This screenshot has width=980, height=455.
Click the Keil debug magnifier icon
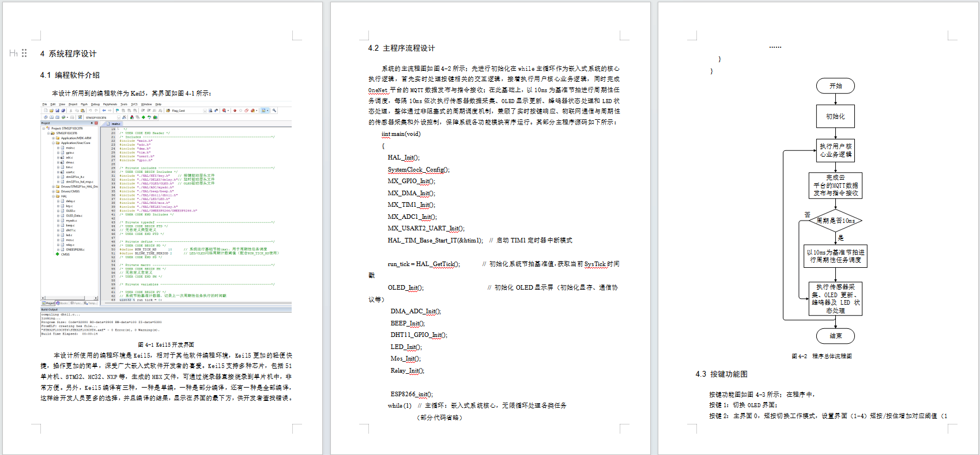click(224, 111)
